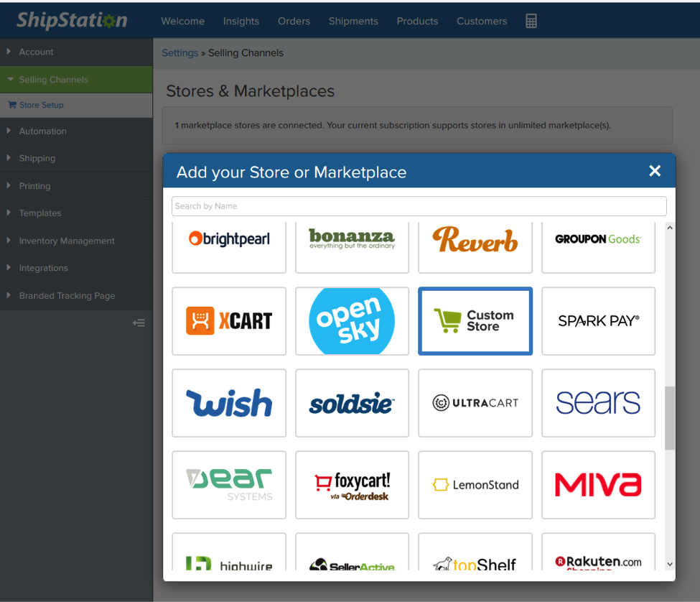Open the calculator icon in top navigation
Screen dimensions: 700x602
[531, 21]
